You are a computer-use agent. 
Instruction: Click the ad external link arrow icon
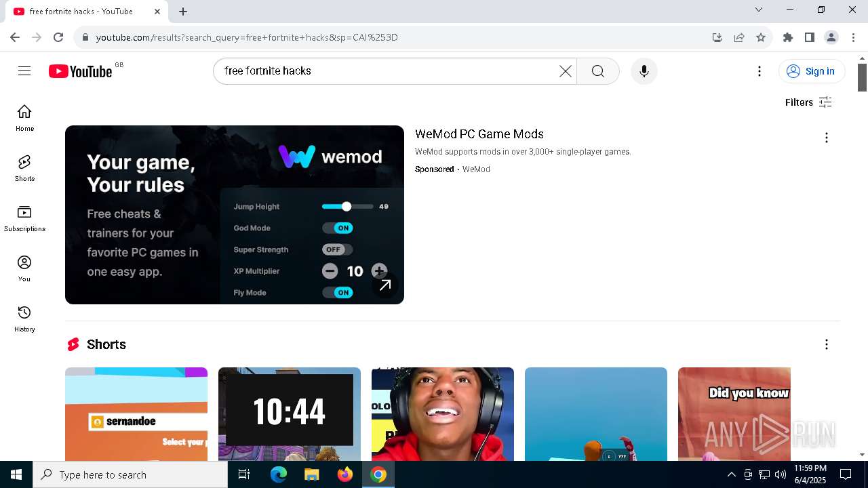click(385, 285)
